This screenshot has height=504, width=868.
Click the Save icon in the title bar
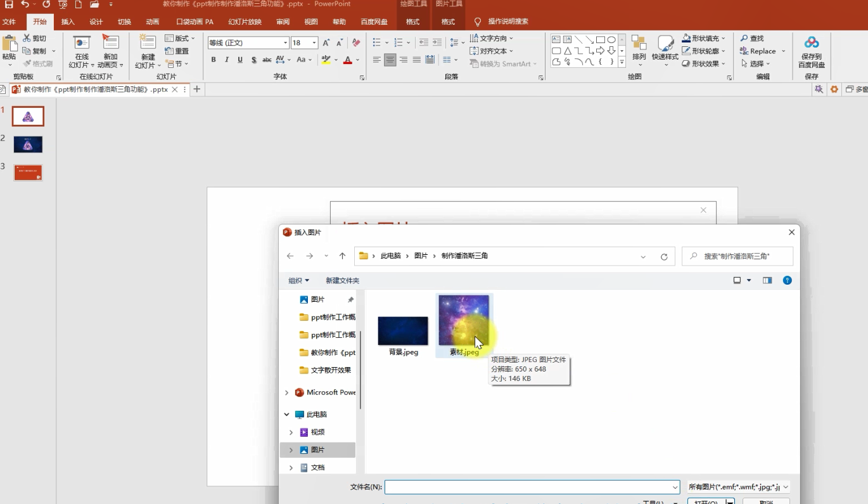9,4
